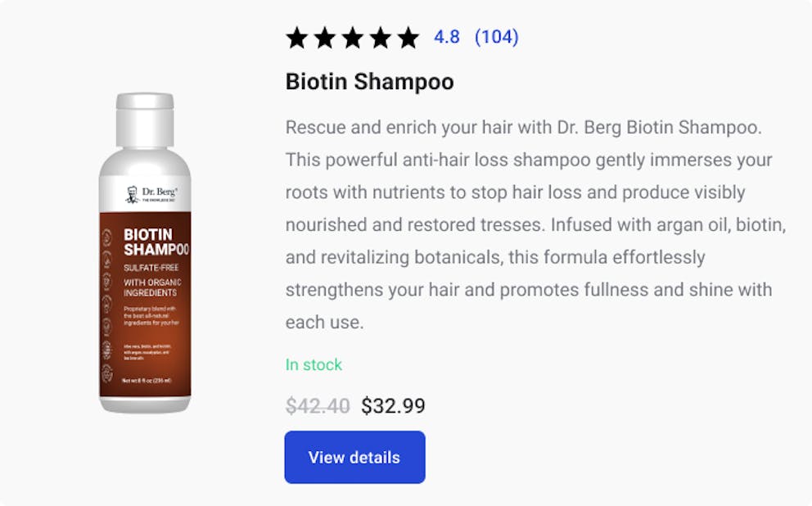
Task: Select the first star in the rating
Action: point(298,36)
